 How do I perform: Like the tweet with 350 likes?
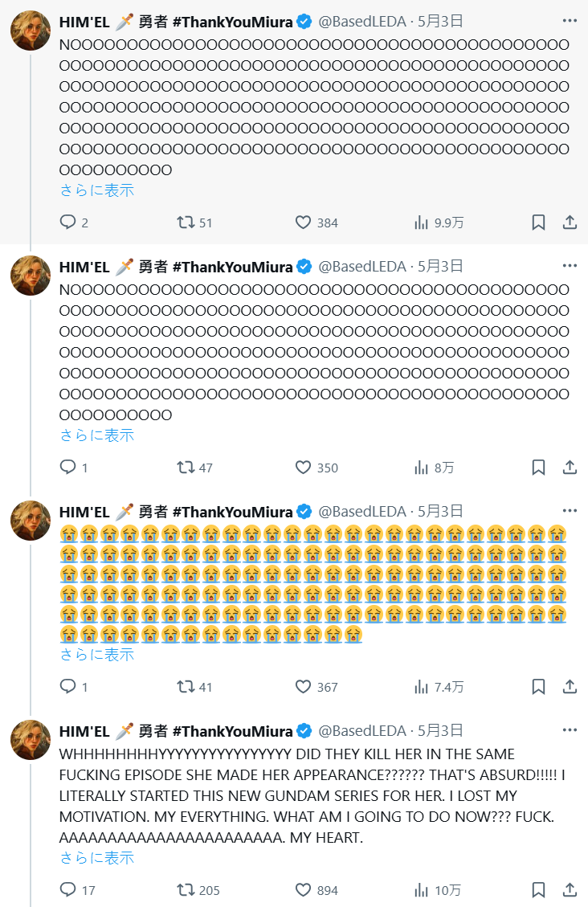303,468
